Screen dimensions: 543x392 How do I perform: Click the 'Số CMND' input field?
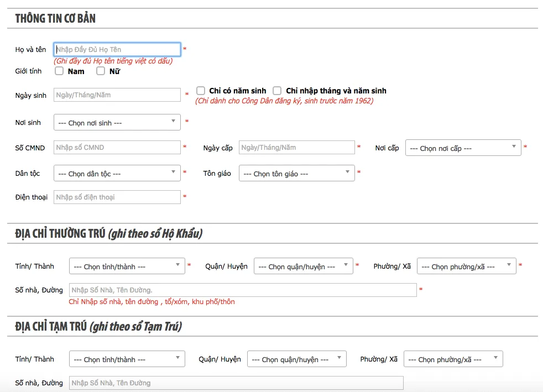(117, 147)
